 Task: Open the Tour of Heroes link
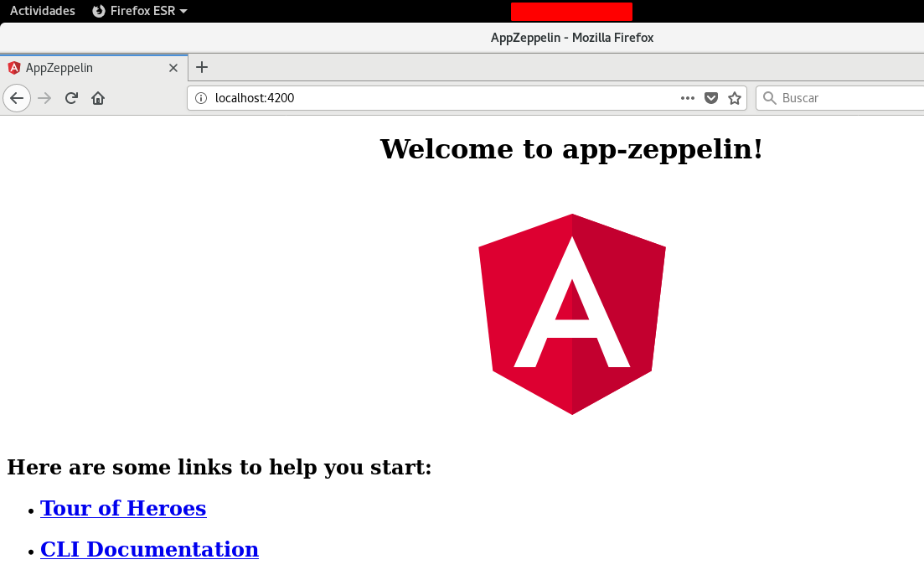[123, 508]
